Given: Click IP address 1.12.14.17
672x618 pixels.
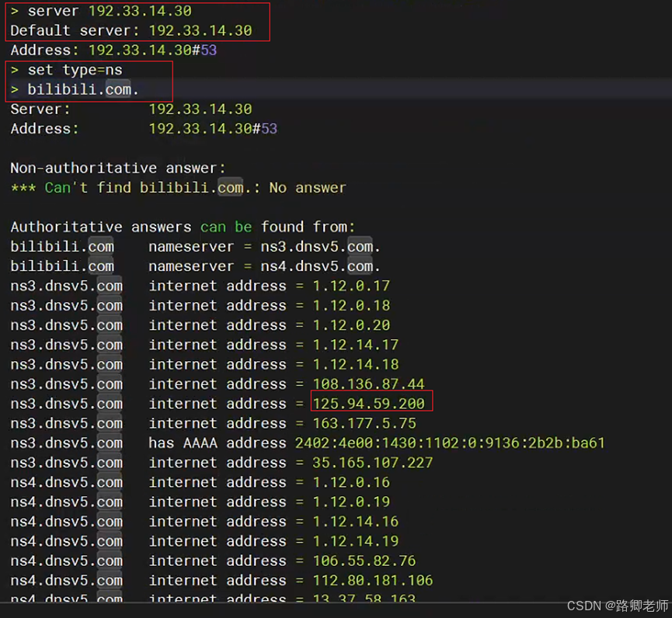Looking at the screenshot, I should (x=355, y=345).
